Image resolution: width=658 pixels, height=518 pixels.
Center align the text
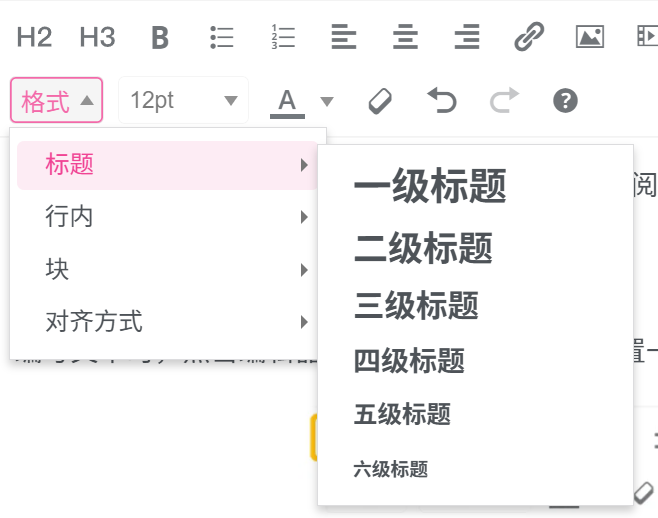pyautogui.click(x=405, y=38)
